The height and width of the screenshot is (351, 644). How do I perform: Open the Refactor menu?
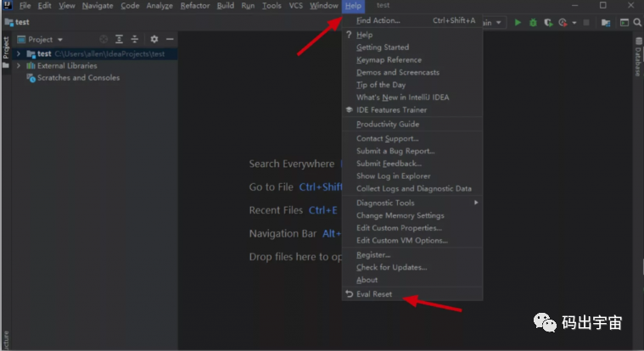coord(194,6)
